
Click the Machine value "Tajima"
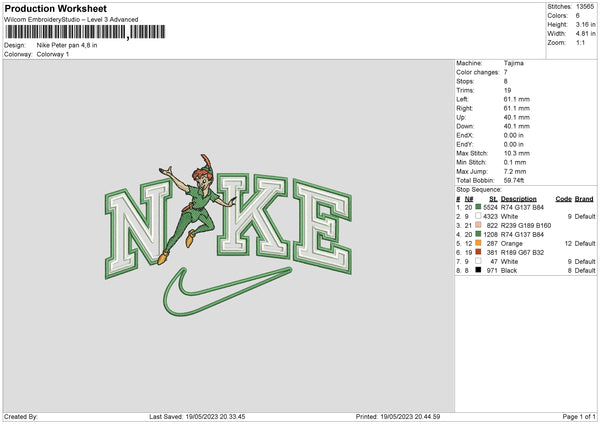pyautogui.click(x=514, y=63)
